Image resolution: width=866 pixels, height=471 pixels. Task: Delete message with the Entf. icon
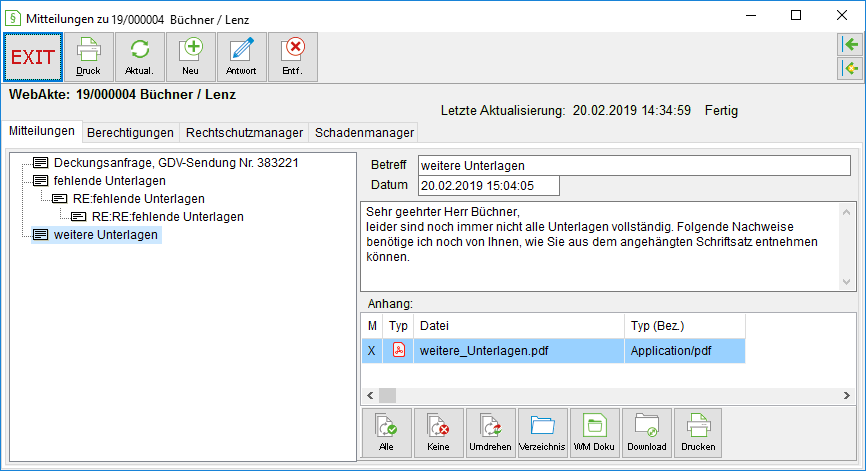coord(293,57)
